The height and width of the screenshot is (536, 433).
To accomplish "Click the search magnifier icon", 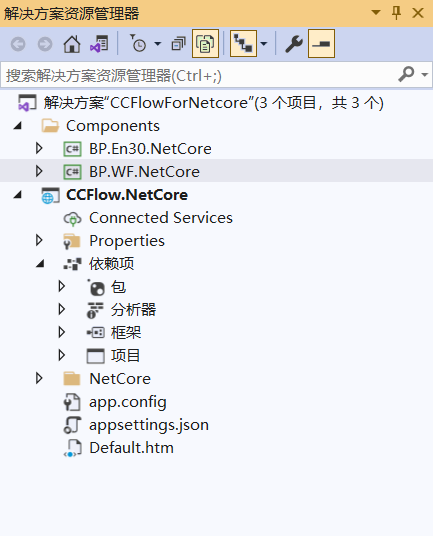I will pos(406,74).
